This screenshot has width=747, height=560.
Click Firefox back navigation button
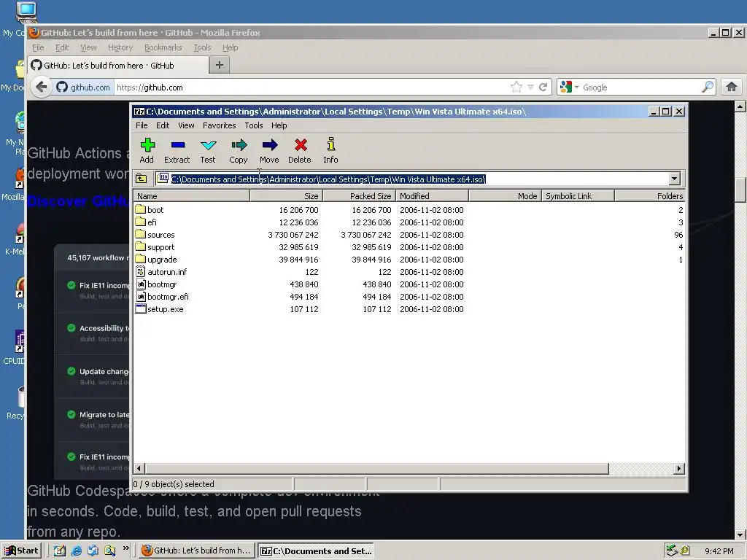(x=42, y=87)
